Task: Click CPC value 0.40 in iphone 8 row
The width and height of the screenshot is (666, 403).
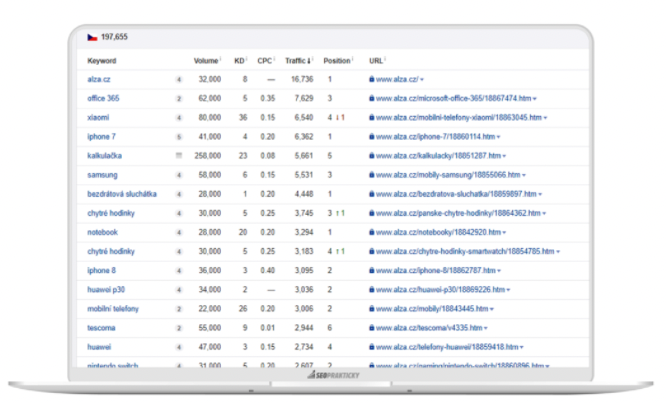Action: click(x=268, y=271)
